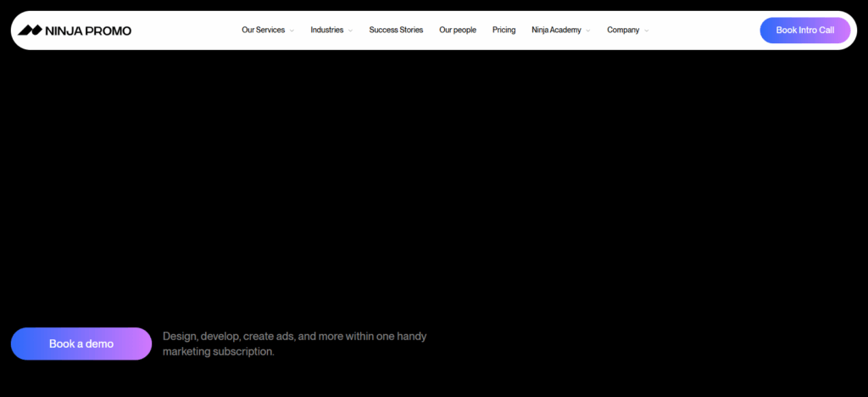This screenshot has width=868, height=397.
Task: Open the Our people page
Action: pos(458,31)
